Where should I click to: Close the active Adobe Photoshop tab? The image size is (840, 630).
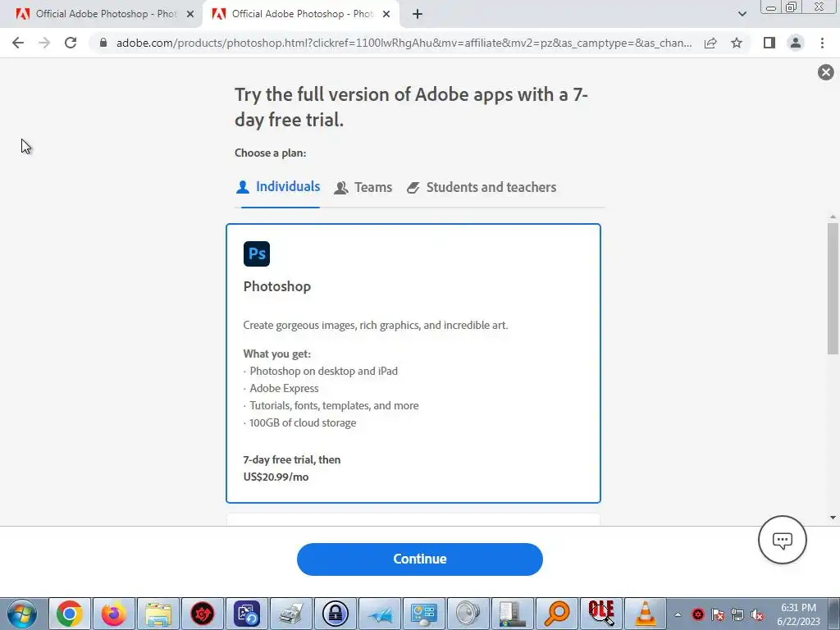pyautogui.click(x=386, y=14)
